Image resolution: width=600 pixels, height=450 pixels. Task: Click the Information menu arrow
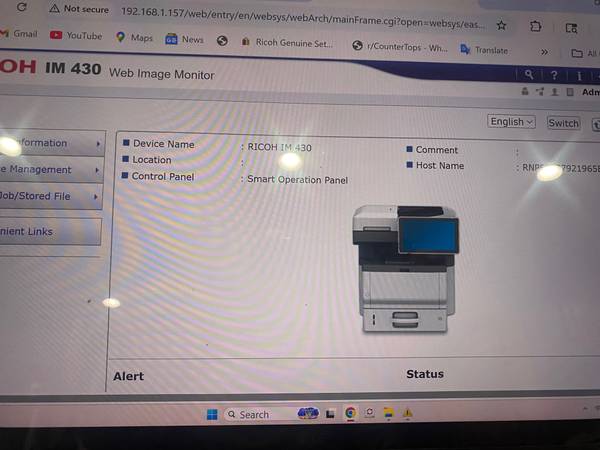tap(98, 144)
